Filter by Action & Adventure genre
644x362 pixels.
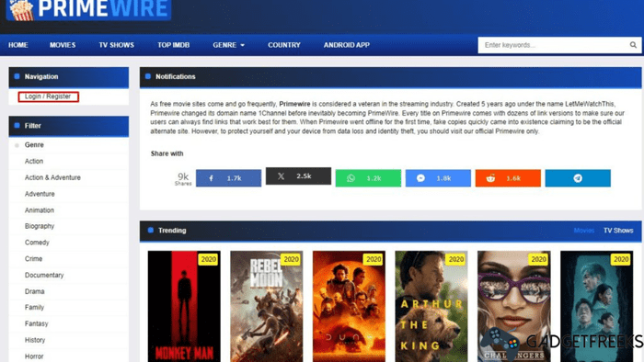click(52, 177)
